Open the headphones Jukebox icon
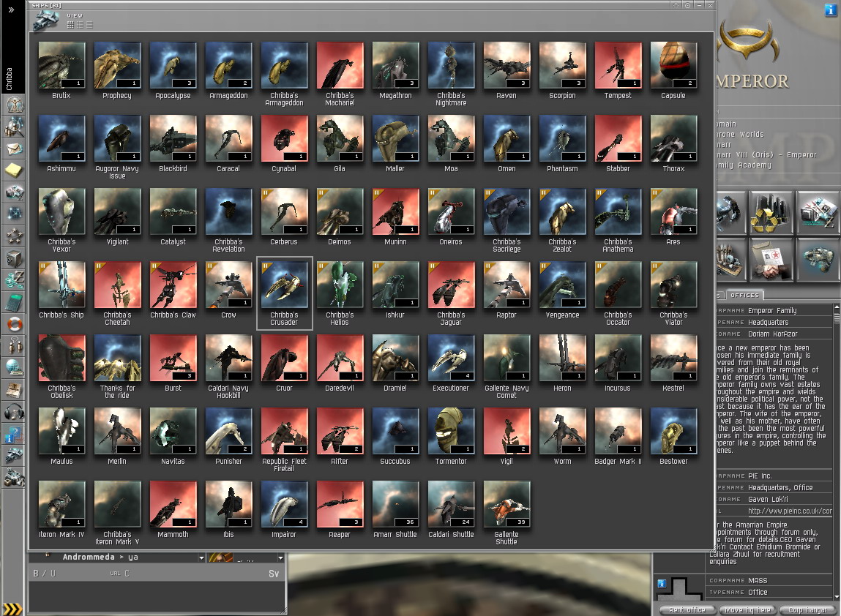 (14, 412)
